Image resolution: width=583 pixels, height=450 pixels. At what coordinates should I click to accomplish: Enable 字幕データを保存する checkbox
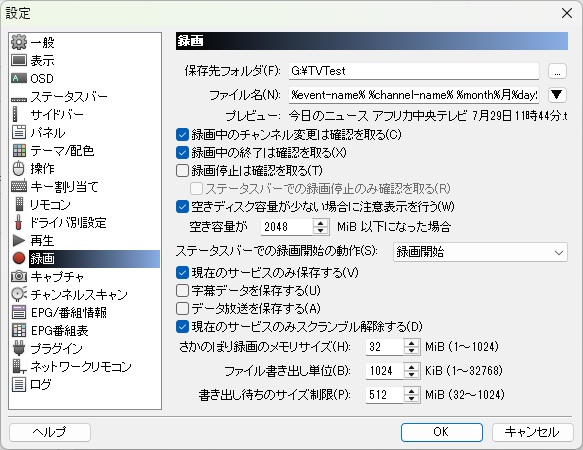(182, 290)
